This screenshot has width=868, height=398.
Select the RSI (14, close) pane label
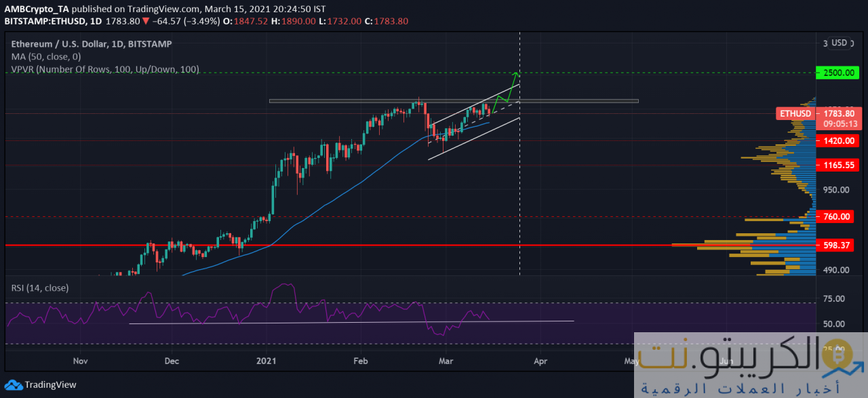click(x=39, y=288)
